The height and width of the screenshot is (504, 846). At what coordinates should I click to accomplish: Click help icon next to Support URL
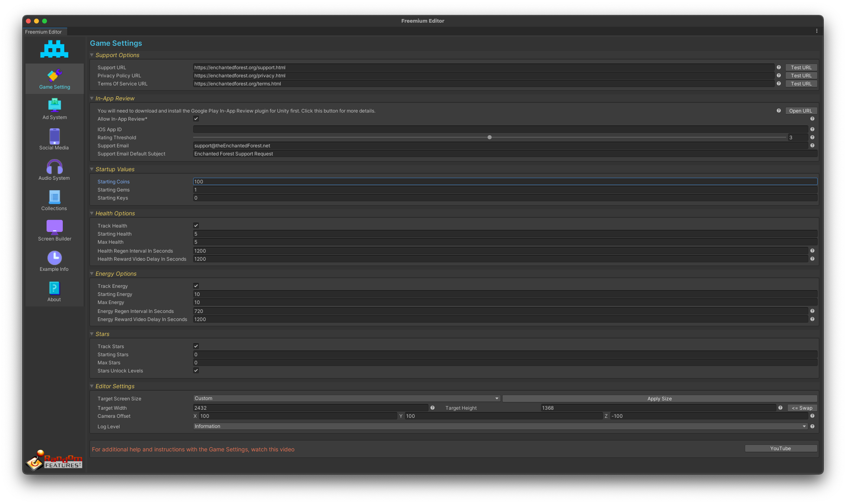click(778, 68)
